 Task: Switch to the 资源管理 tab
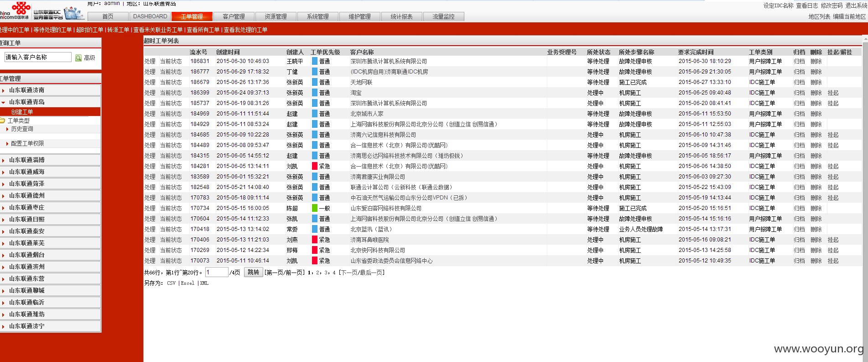click(x=276, y=16)
